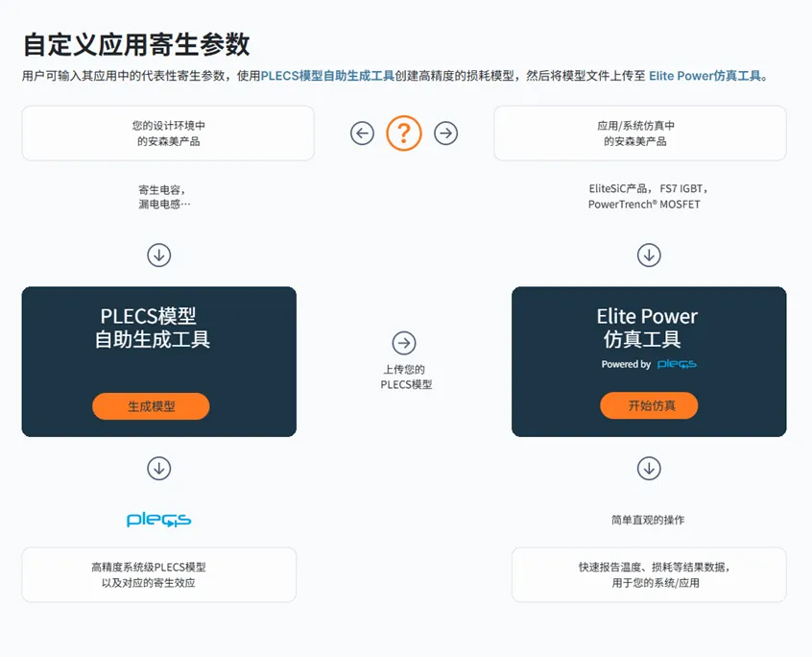Click the orange question mark icon

404,134
